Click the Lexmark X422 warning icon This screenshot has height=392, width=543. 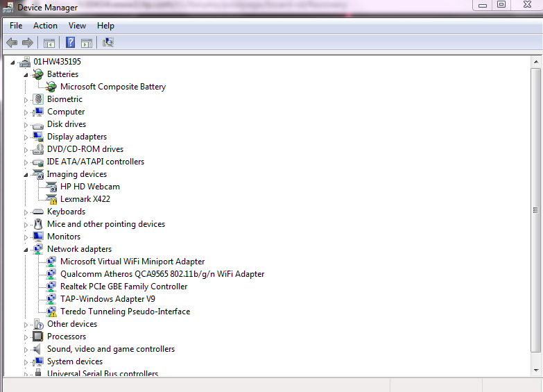(51, 199)
